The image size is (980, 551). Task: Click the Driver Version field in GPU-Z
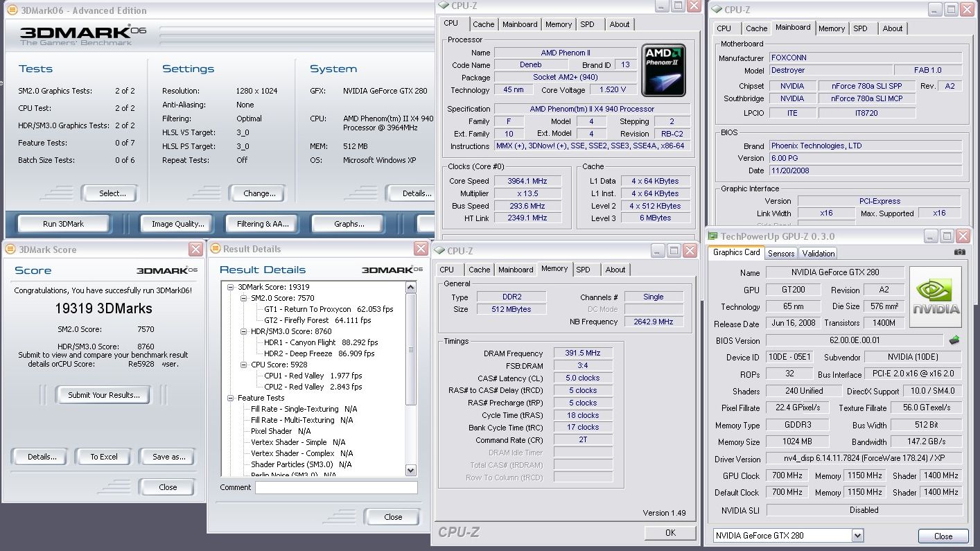(864, 458)
